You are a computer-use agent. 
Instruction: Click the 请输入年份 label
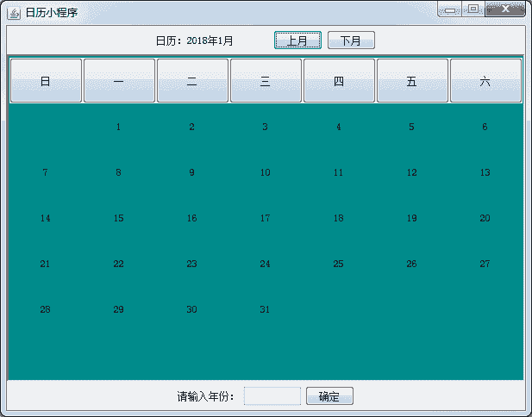tap(205, 396)
